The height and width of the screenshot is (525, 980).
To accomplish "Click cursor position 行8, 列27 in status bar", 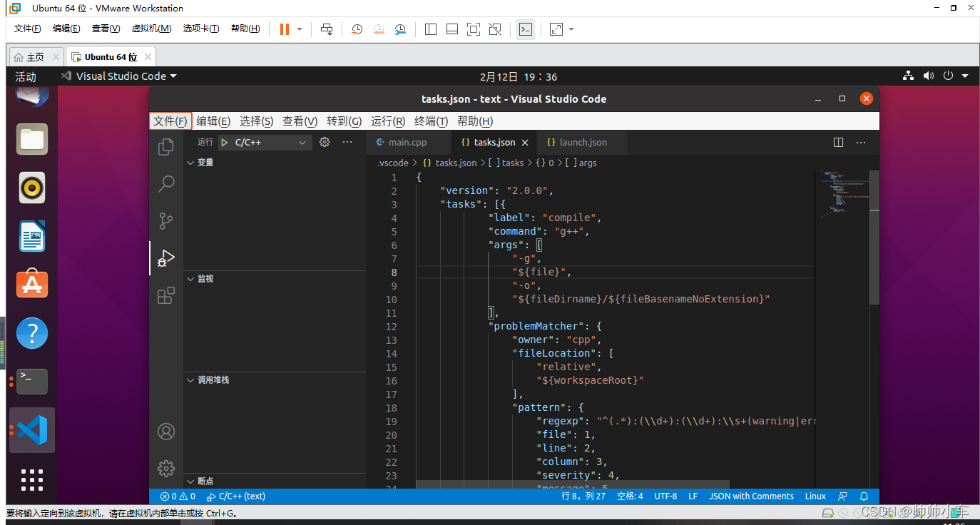I will click(x=583, y=496).
